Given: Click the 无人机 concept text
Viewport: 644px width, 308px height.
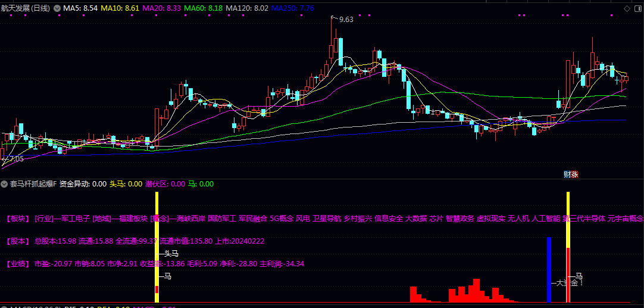Looking at the screenshot, I should (x=519, y=219).
